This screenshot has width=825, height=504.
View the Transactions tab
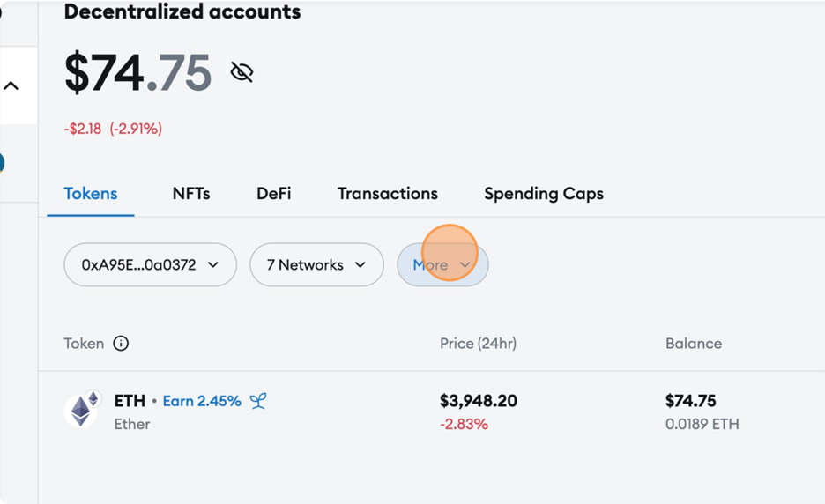[387, 194]
